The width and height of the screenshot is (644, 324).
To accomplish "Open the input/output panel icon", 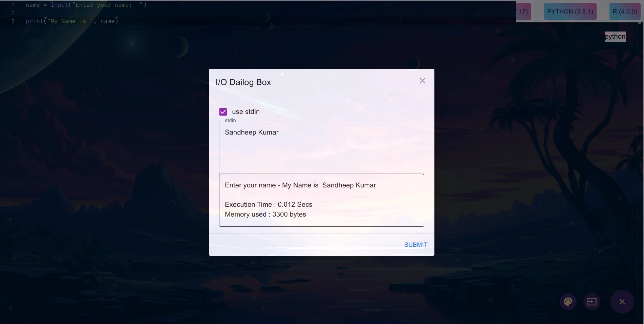I will (592, 302).
